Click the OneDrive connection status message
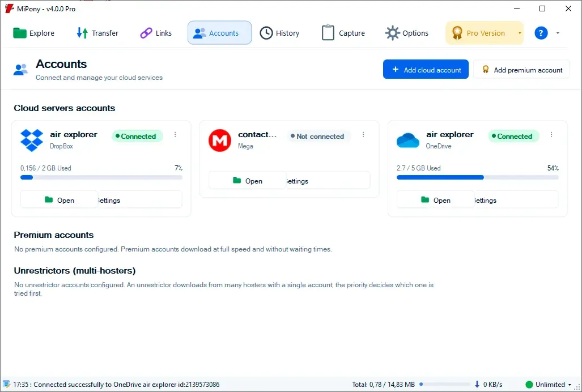The height and width of the screenshot is (392, 582). click(x=116, y=384)
